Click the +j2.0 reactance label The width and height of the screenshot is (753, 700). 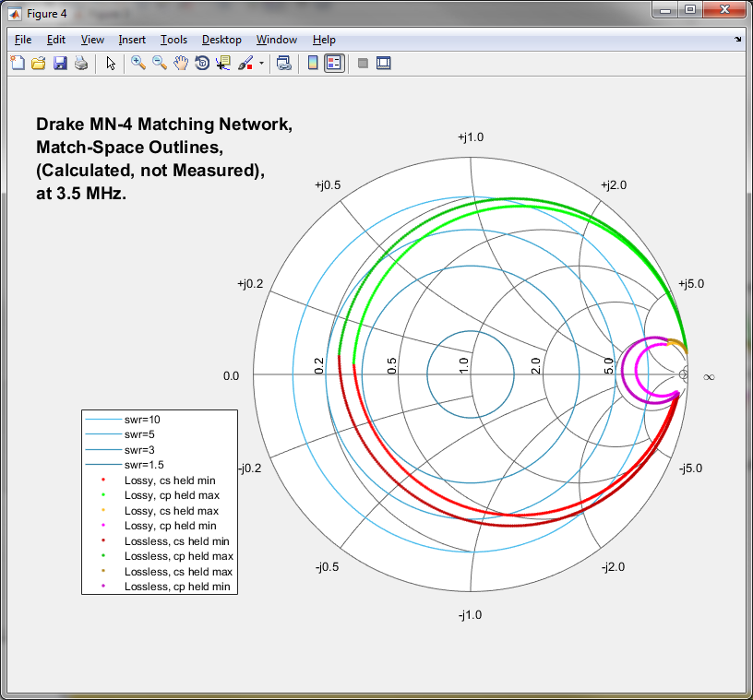click(614, 185)
